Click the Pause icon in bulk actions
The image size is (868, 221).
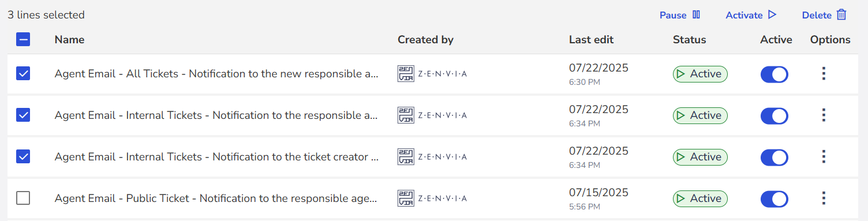tap(696, 15)
